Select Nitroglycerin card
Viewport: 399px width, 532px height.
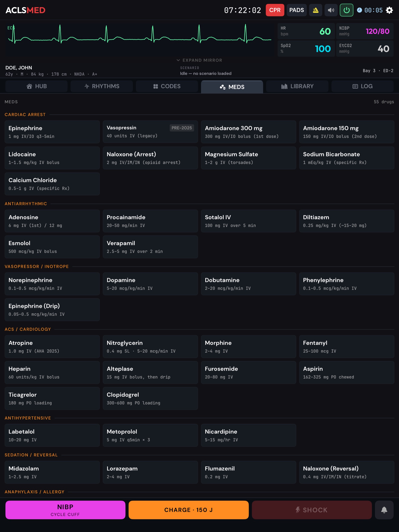150,347
